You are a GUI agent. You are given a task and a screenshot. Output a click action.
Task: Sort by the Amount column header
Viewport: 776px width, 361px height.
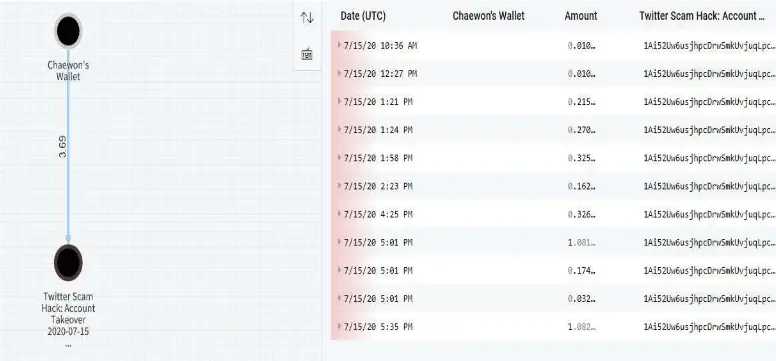pyautogui.click(x=581, y=16)
